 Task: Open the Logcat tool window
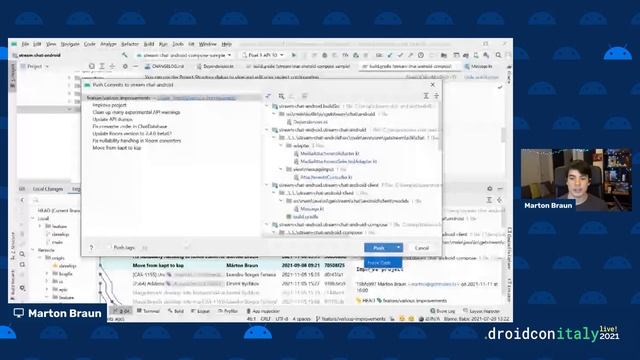[x=200, y=311]
